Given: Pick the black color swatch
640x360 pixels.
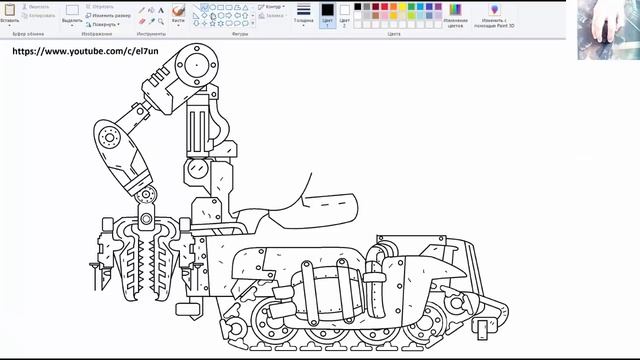Looking at the screenshot, I should (x=358, y=7).
